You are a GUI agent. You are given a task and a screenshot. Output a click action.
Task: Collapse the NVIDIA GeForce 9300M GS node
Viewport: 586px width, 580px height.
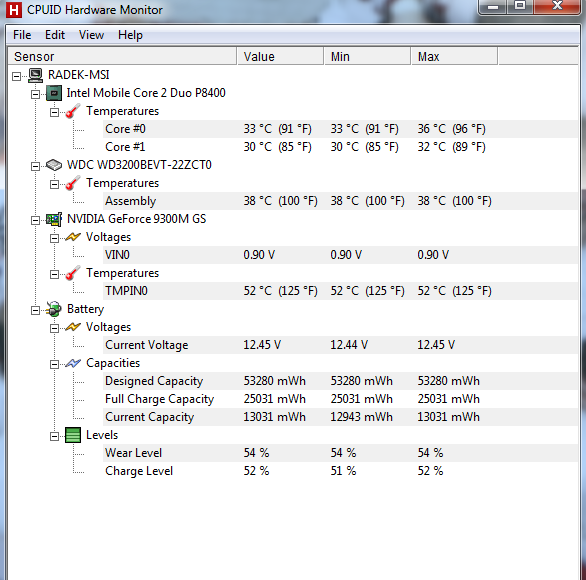pos(35,220)
